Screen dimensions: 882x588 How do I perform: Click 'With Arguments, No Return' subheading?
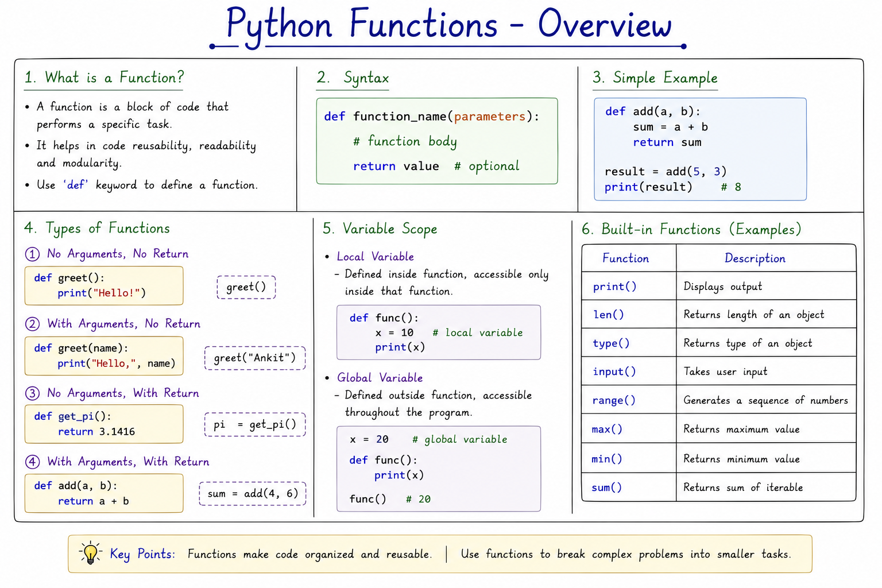124,324
